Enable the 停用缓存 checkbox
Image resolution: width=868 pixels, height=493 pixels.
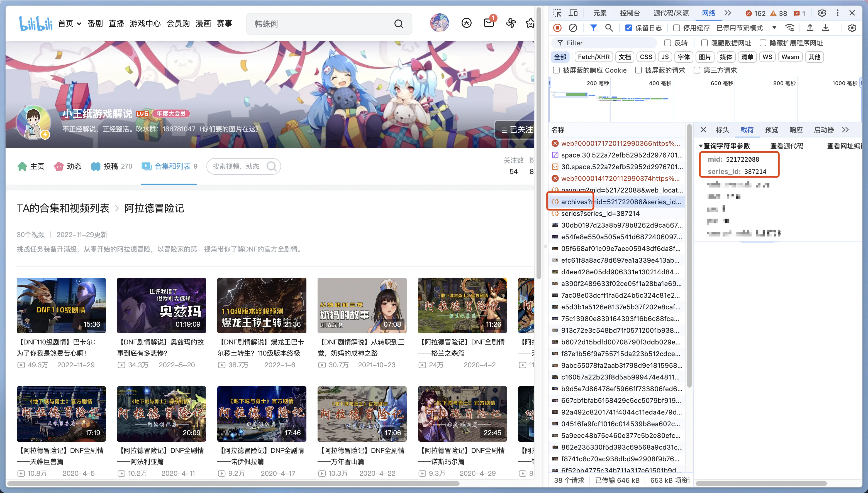(x=677, y=28)
